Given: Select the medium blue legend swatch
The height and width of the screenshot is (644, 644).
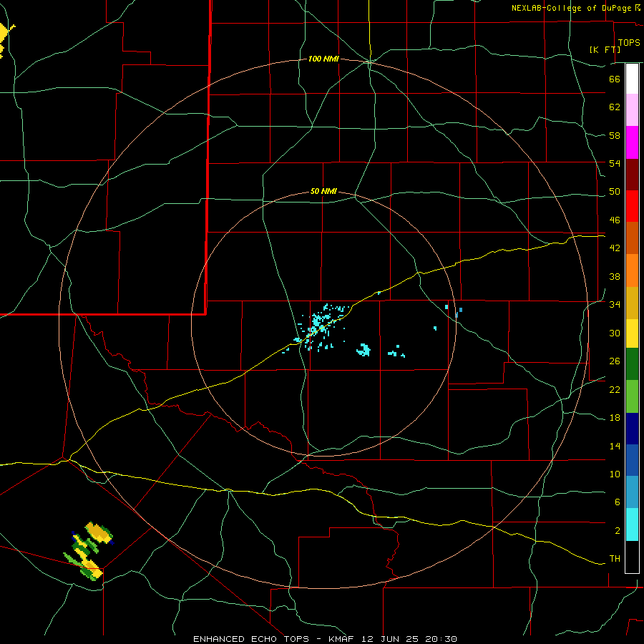Looking at the screenshot, I should coord(632,460).
